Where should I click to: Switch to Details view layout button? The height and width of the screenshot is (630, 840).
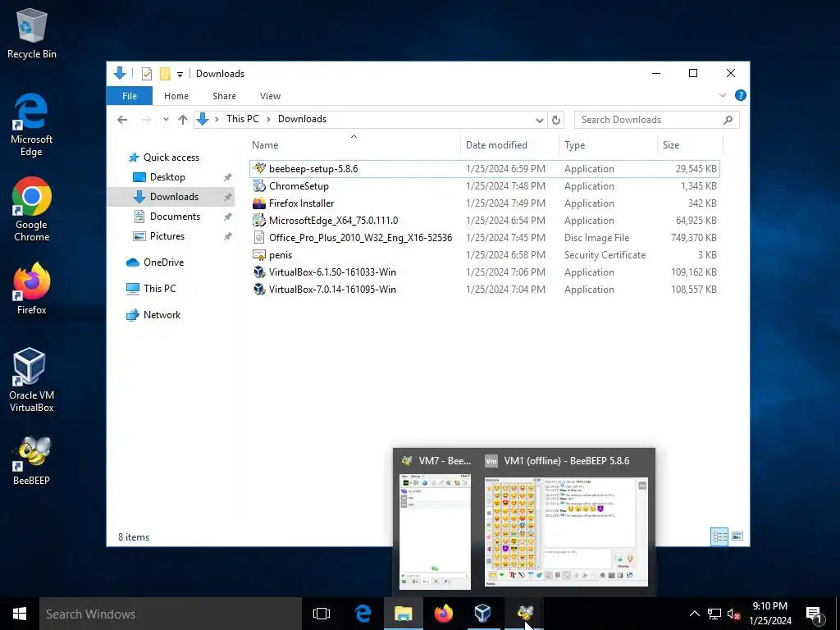pos(719,536)
